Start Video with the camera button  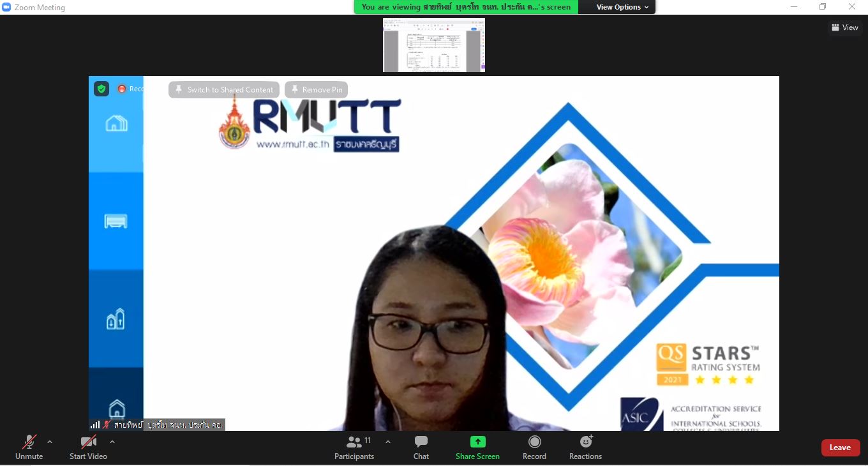coord(88,447)
